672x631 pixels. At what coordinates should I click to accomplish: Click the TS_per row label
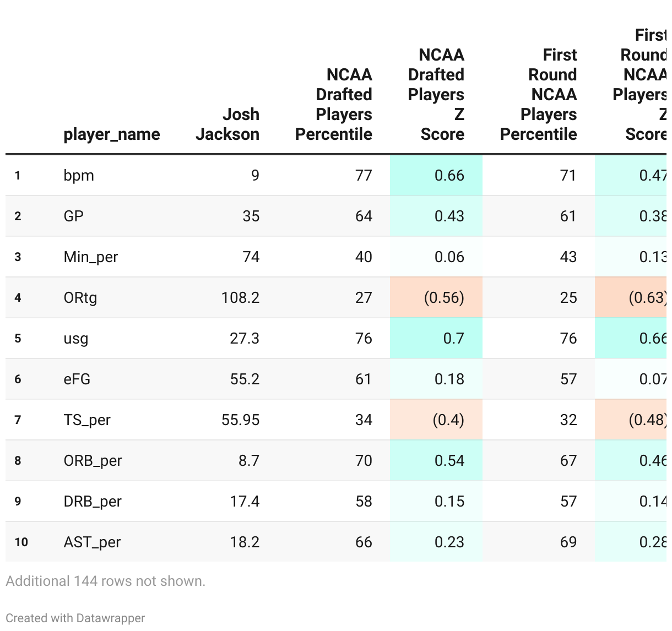pos(87,420)
